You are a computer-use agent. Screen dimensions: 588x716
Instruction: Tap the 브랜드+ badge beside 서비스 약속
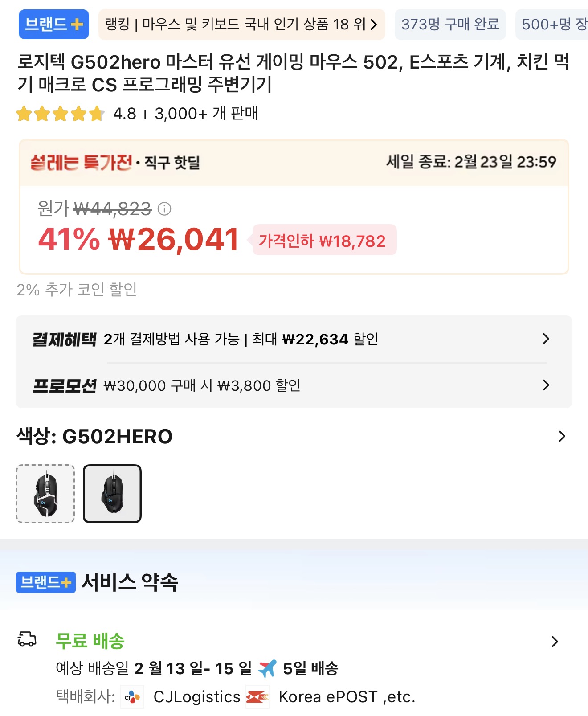[45, 582]
